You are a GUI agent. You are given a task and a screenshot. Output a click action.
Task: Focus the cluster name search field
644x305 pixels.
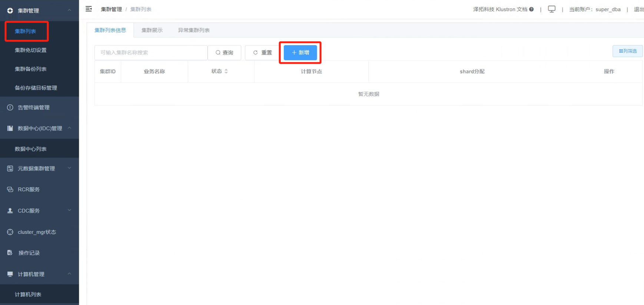point(151,53)
